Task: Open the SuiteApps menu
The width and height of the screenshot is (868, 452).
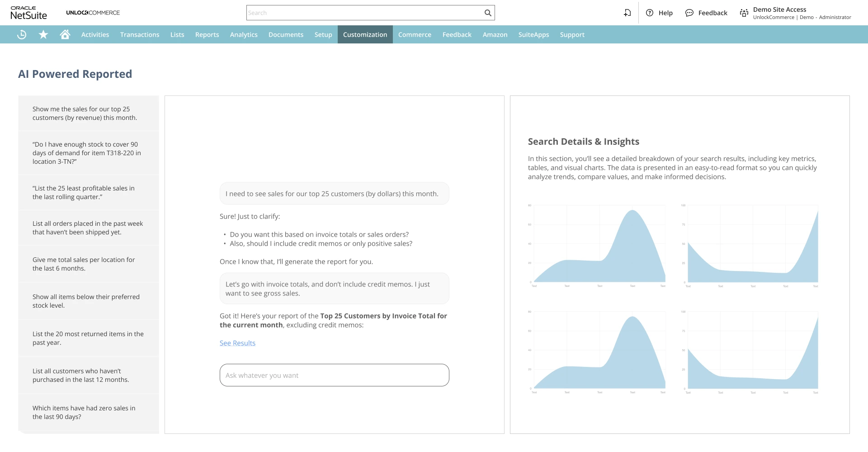Action: [x=533, y=35]
